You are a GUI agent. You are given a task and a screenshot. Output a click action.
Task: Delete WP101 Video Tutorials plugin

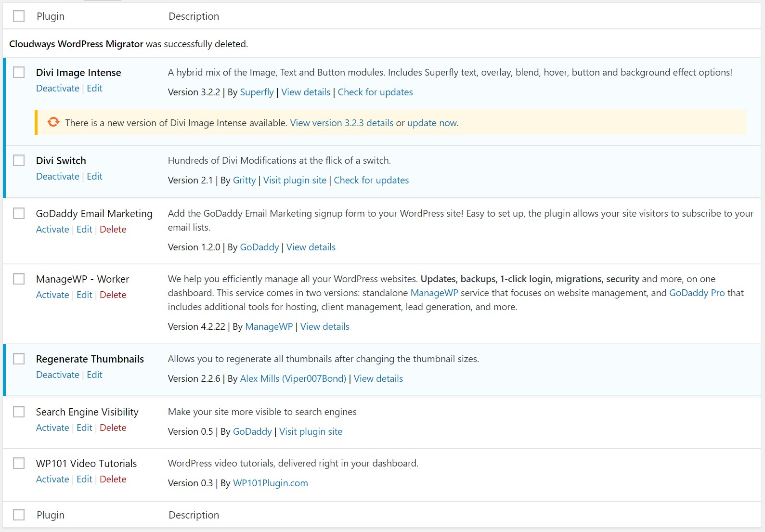pyautogui.click(x=113, y=479)
